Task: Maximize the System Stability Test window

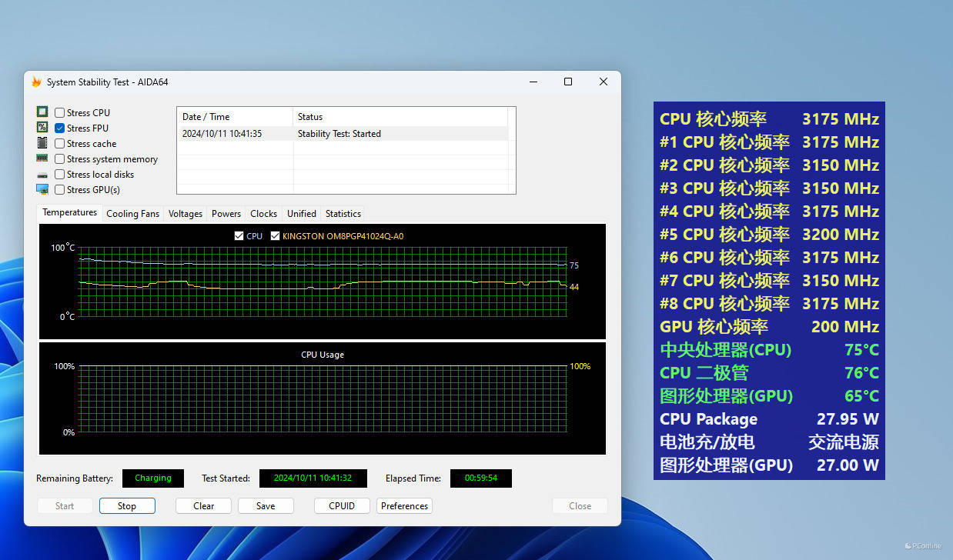Action: coord(568,82)
